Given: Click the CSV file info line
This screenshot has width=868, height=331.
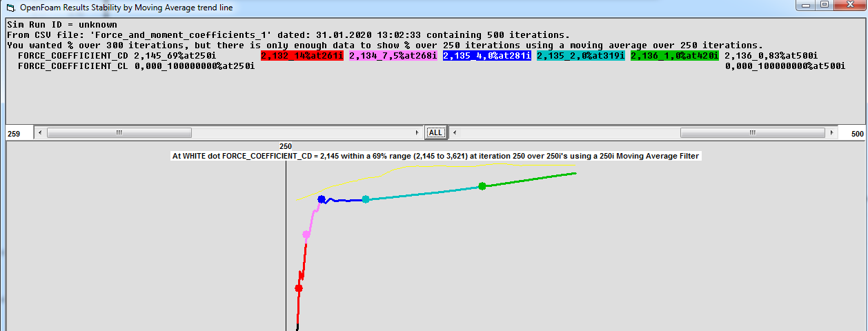Looking at the screenshot, I should click(288, 34).
